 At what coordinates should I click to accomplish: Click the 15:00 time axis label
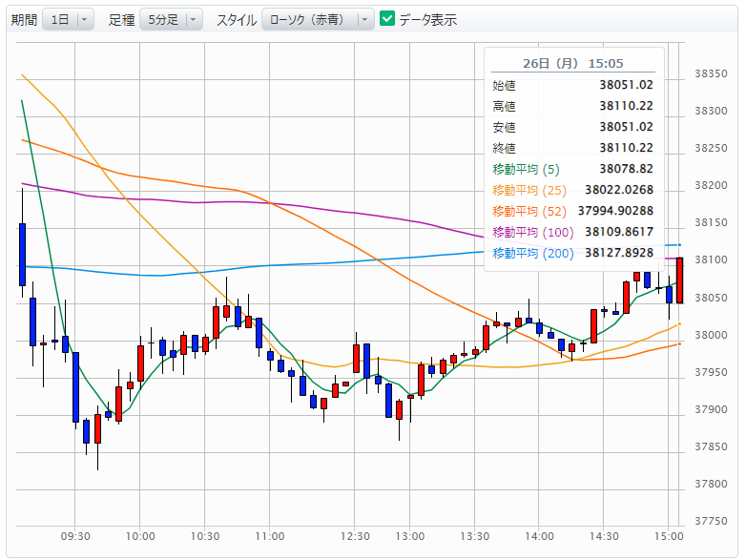(x=668, y=536)
